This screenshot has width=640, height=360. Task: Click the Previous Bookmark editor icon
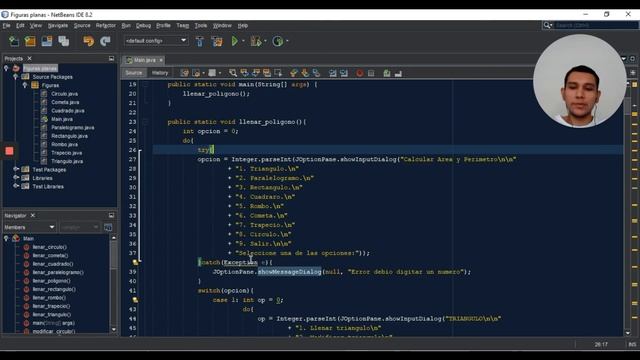pos(294,73)
